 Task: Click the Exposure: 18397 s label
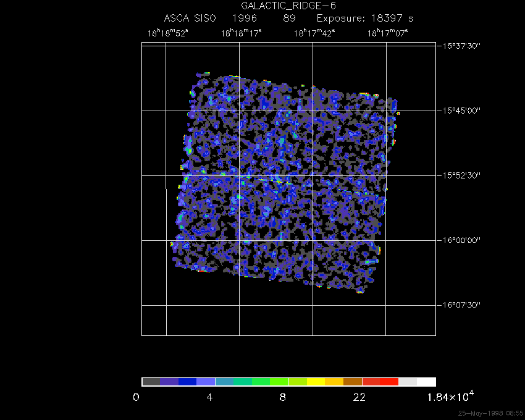(x=364, y=18)
